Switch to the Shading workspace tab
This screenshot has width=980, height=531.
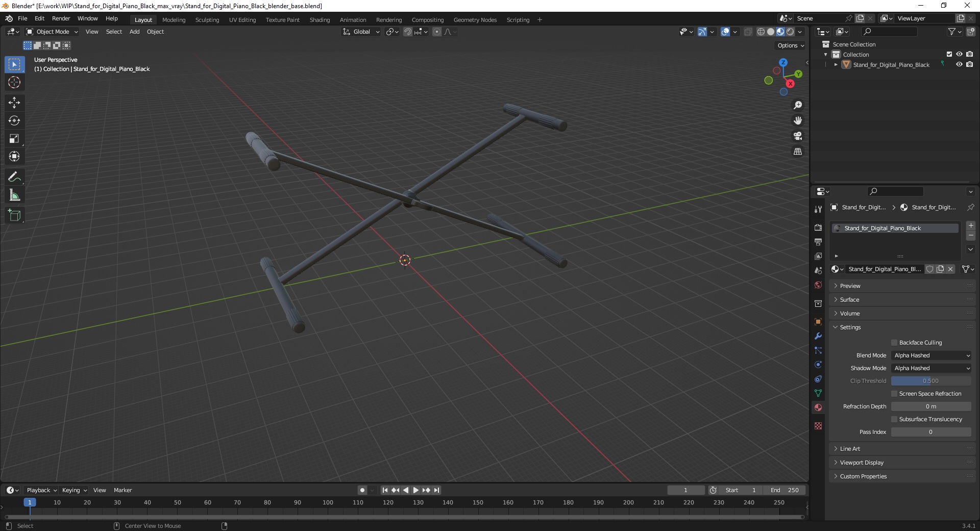[x=320, y=20]
